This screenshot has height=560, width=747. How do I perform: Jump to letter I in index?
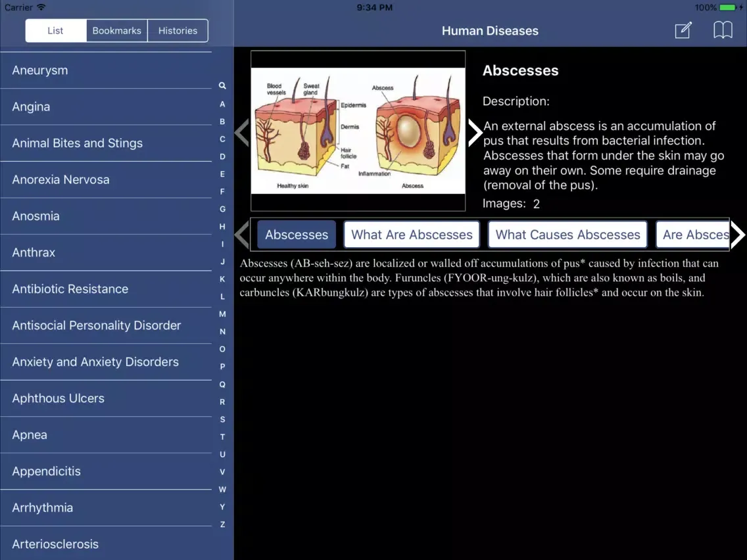222,244
